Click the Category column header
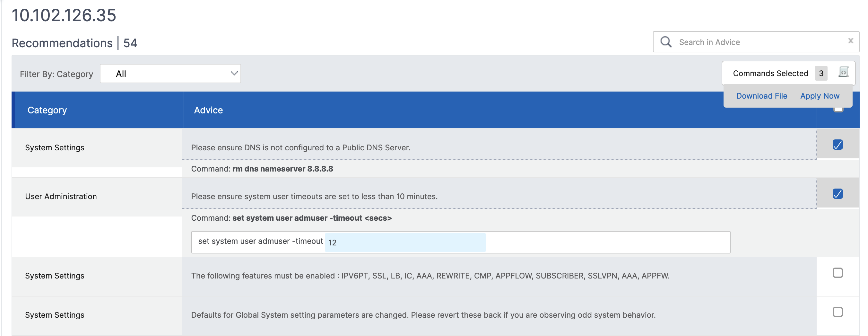Viewport: 868px width, 336px height. pos(47,110)
